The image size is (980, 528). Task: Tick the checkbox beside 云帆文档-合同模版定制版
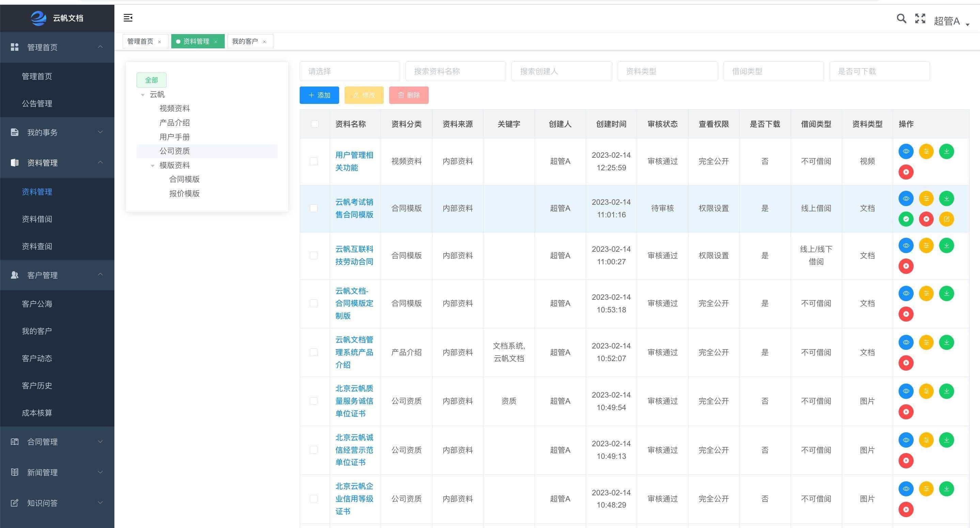[314, 304]
